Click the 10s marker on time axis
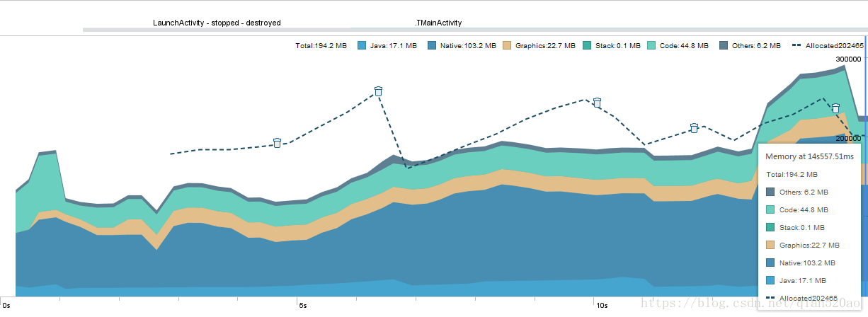868x317 pixels. [602, 306]
